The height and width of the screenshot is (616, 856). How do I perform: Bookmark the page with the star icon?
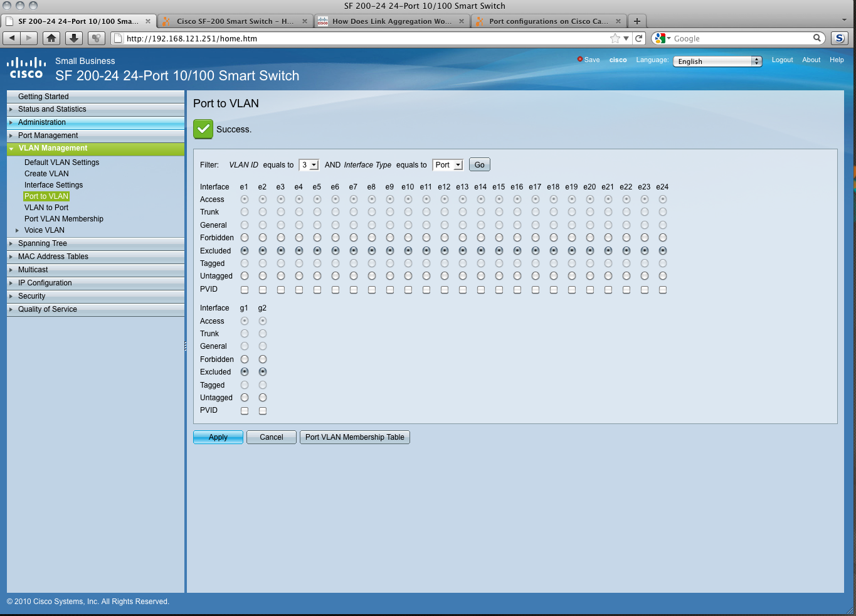(x=615, y=38)
